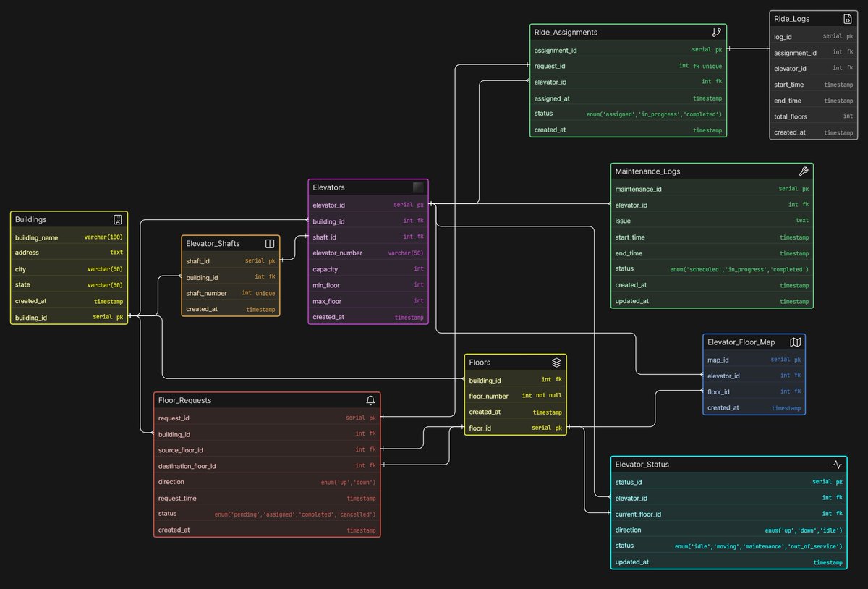Select the Floors table header
This screenshot has width=868, height=589.
click(x=515, y=363)
